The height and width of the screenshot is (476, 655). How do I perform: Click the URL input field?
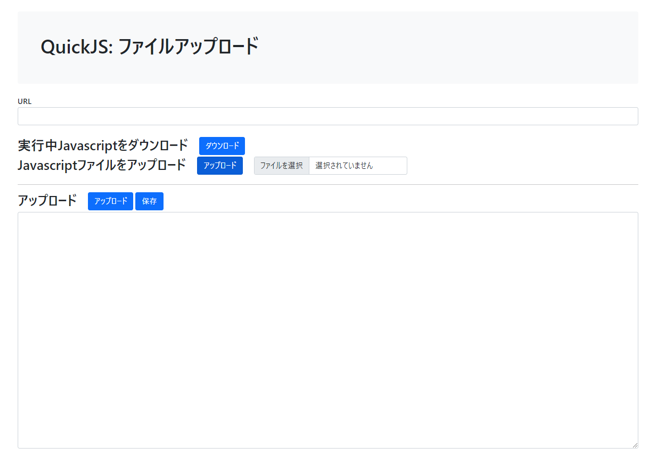pos(328,116)
